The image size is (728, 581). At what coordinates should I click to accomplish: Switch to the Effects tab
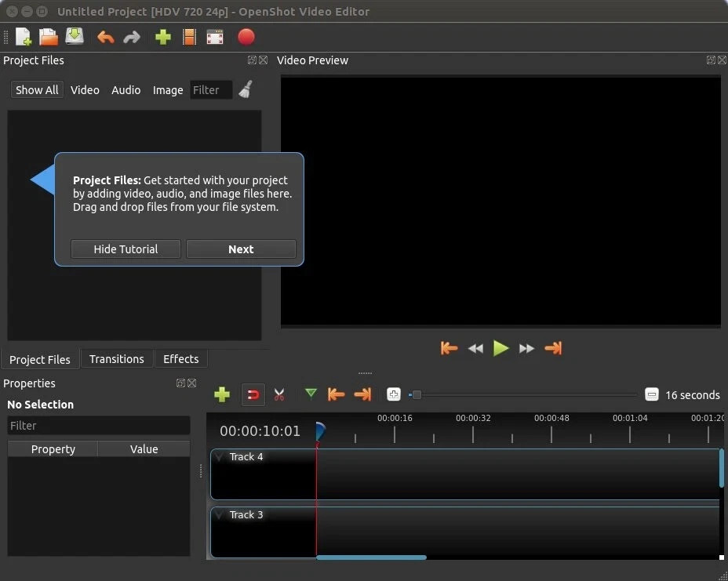180,358
